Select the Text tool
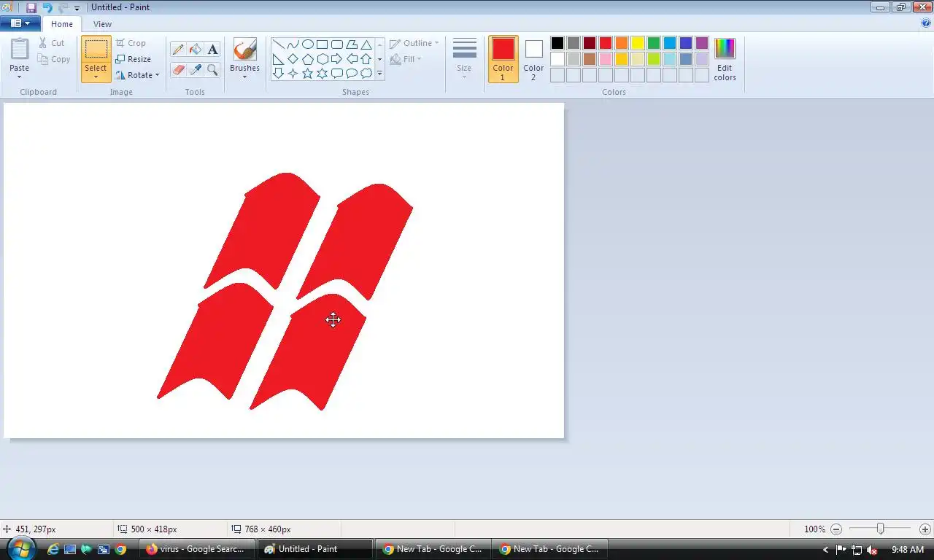The height and width of the screenshot is (560, 934). point(212,50)
